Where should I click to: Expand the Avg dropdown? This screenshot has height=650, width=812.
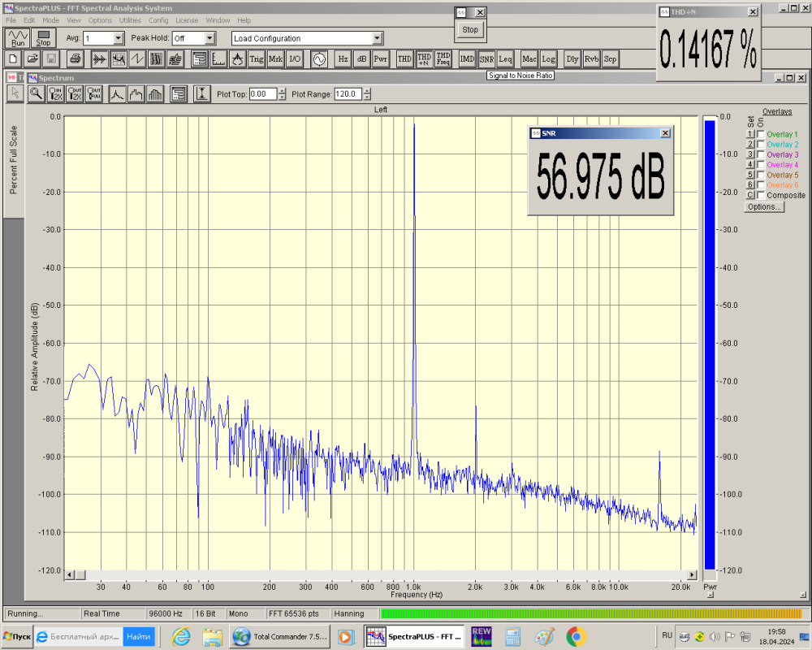119,38
